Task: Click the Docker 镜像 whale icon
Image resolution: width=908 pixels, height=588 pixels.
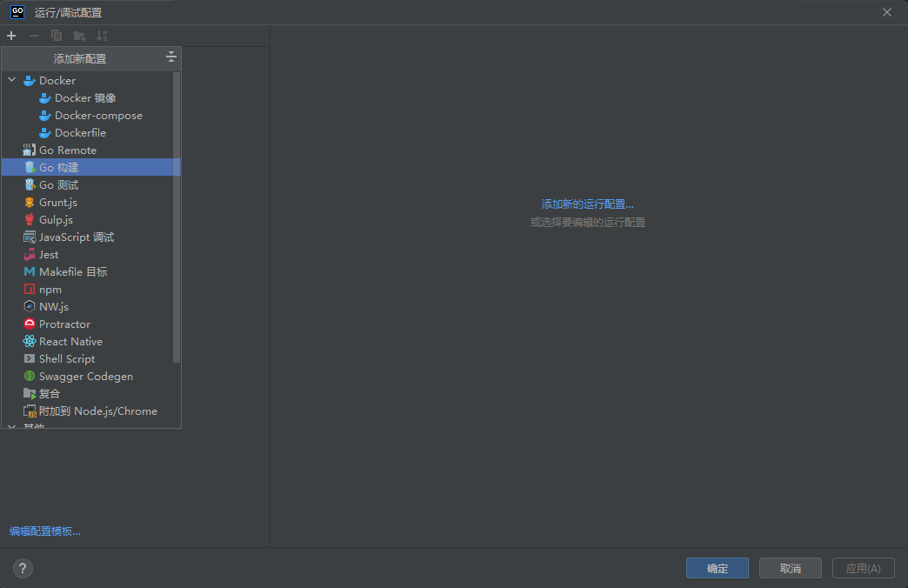Action: pos(44,98)
